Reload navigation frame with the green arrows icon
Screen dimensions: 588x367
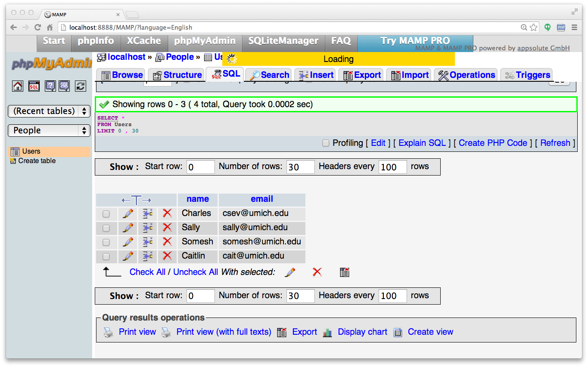[x=81, y=86]
